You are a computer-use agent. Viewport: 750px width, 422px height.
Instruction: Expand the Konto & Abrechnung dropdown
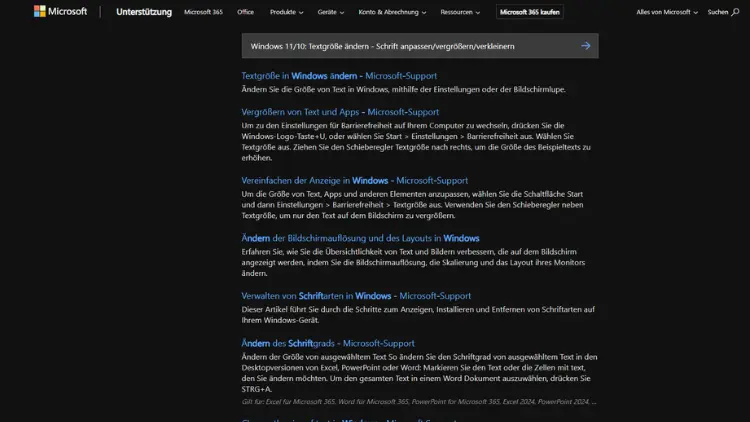click(x=392, y=12)
